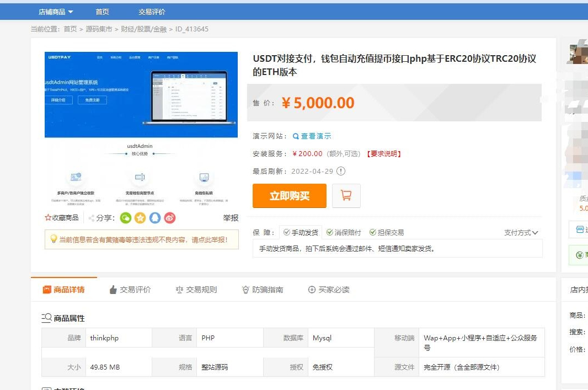Open 交易评价 in the top navigation bar
Screen dimensions: 588x390
(152, 12)
